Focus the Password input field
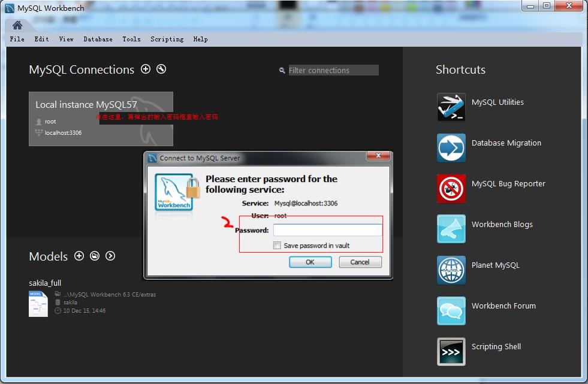The image size is (588, 384). coord(327,230)
